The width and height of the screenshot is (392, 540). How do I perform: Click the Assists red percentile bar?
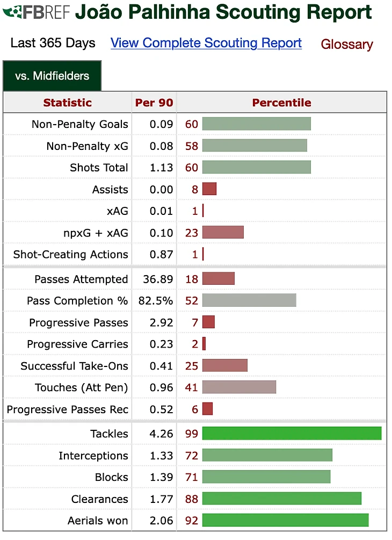(x=209, y=189)
